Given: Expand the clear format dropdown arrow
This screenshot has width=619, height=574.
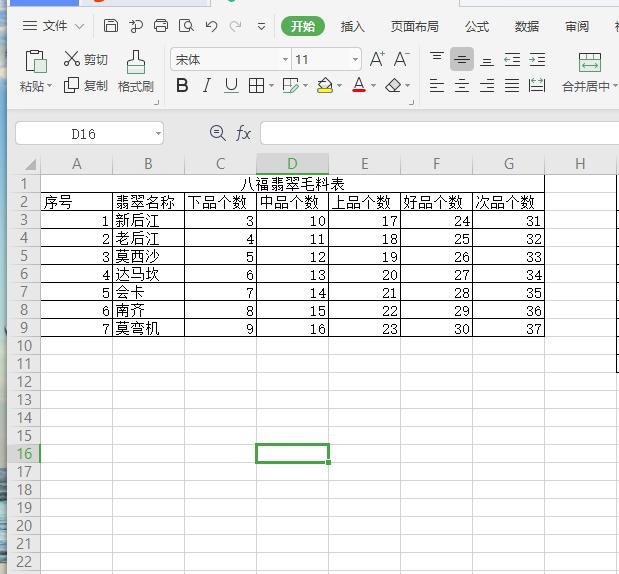Looking at the screenshot, I should (x=407, y=85).
